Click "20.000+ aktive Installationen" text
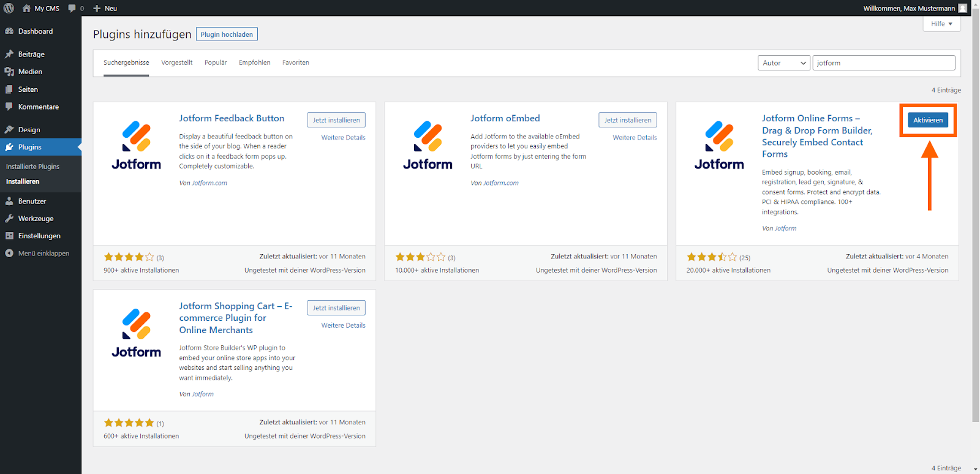Screen dimensions: 980x474 728,270
